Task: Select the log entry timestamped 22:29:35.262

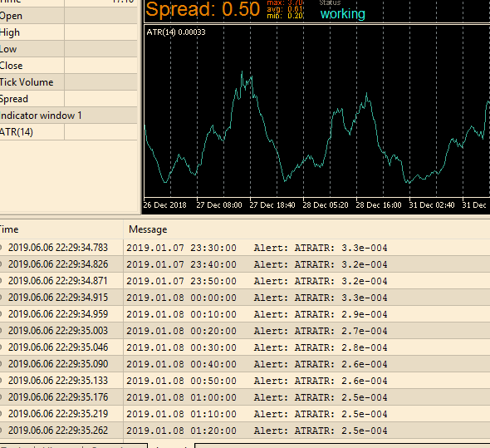Action: (x=245, y=431)
